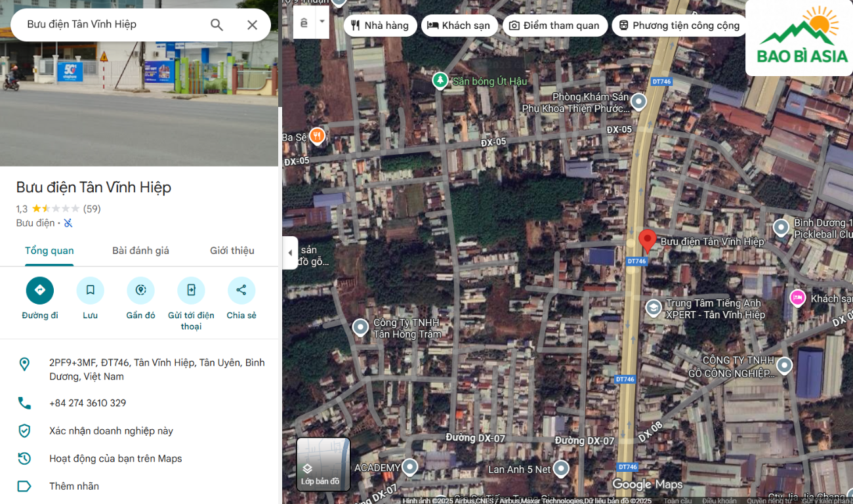Screen dimensions: 853x504
Task: Click the Chia sẻ share icon
Action: point(241,290)
